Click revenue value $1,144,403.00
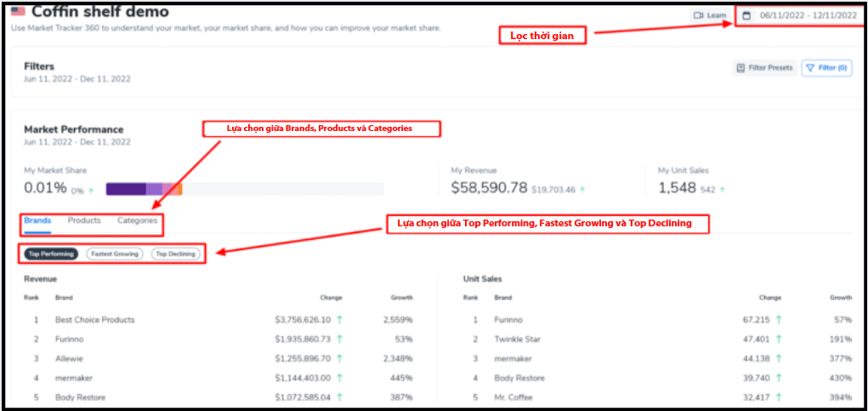The height and width of the screenshot is (411, 868). click(x=303, y=378)
